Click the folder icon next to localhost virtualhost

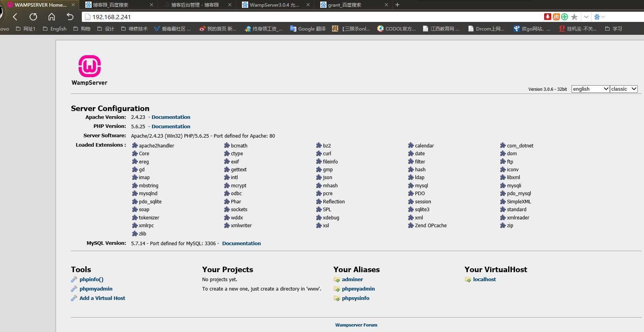[x=468, y=280]
